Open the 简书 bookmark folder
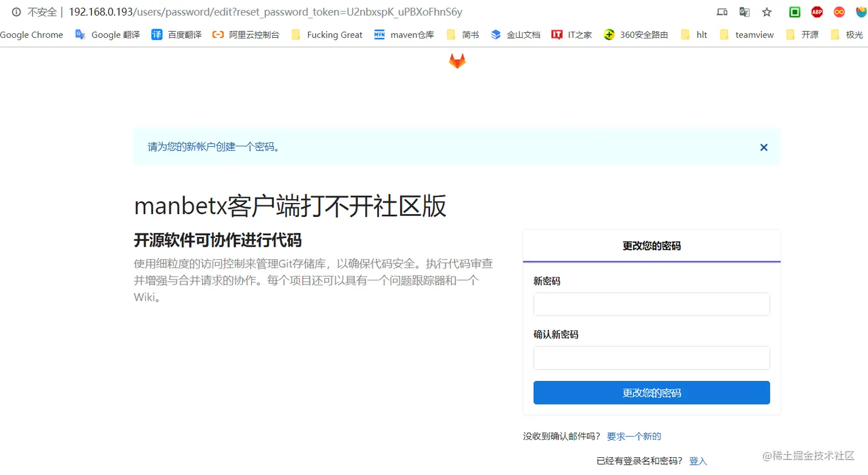The image size is (868, 475). coord(462,35)
